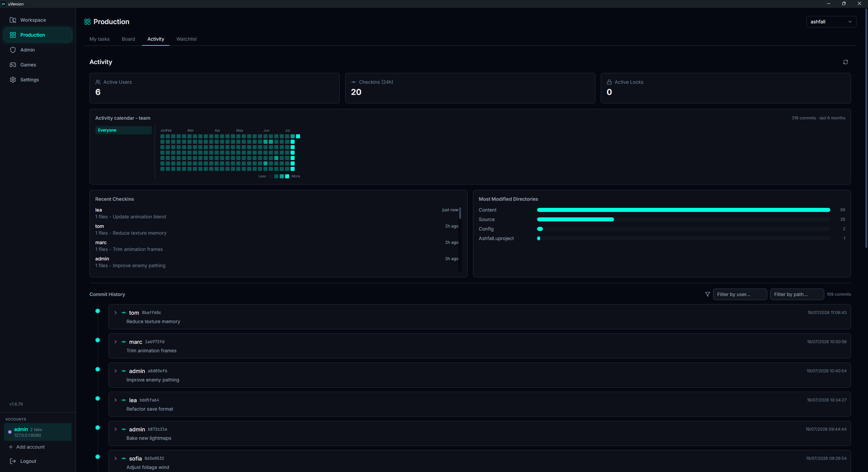The image size is (868, 472).
Task: Open tom's recent checkin entry
Action: [277, 230]
